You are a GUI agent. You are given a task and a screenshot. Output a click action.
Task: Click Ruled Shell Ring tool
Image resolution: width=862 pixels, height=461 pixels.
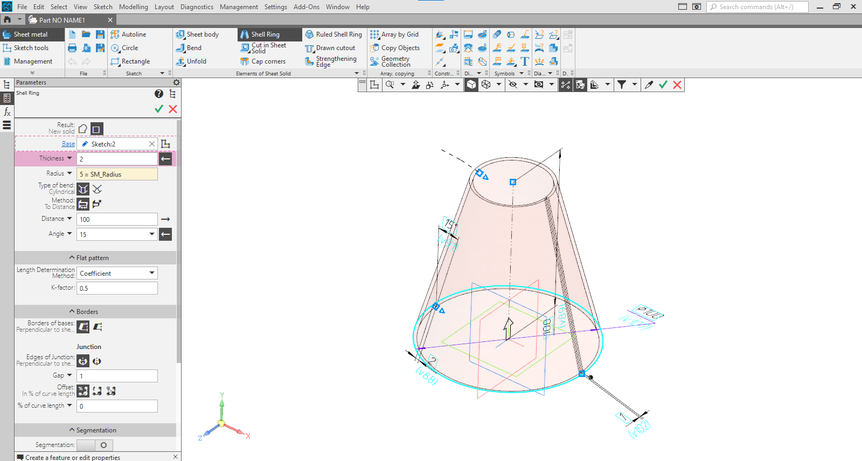coord(334,35)
